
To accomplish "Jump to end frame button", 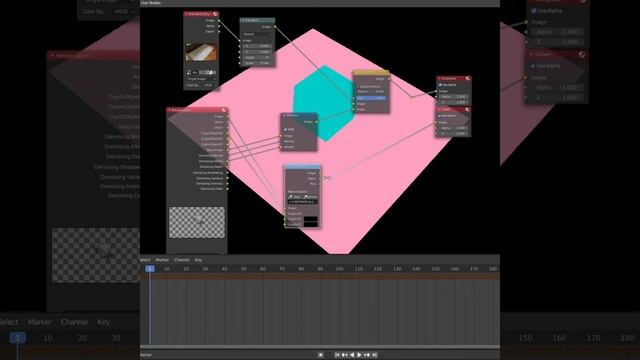I will [374, 355].
